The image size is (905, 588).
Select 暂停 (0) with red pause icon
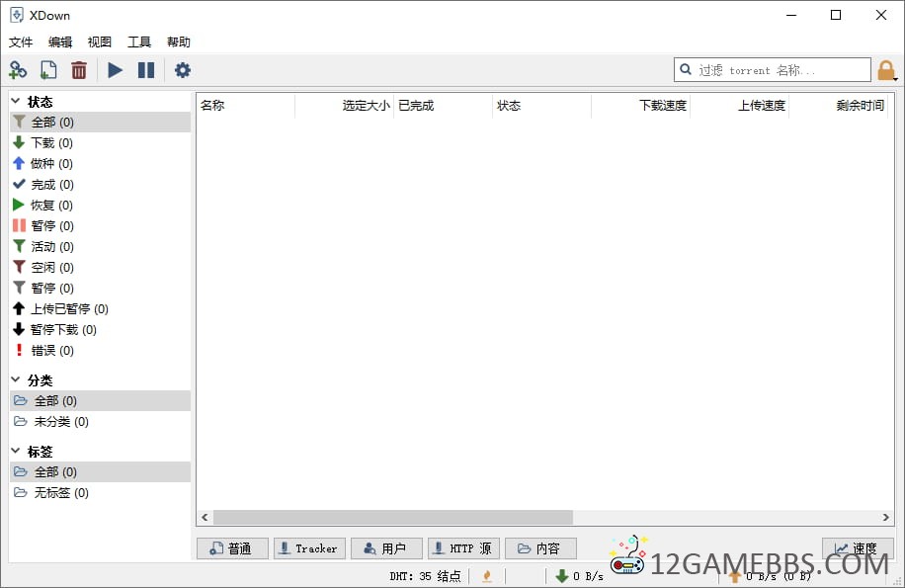pyautogui.click(x=101, y=225)
